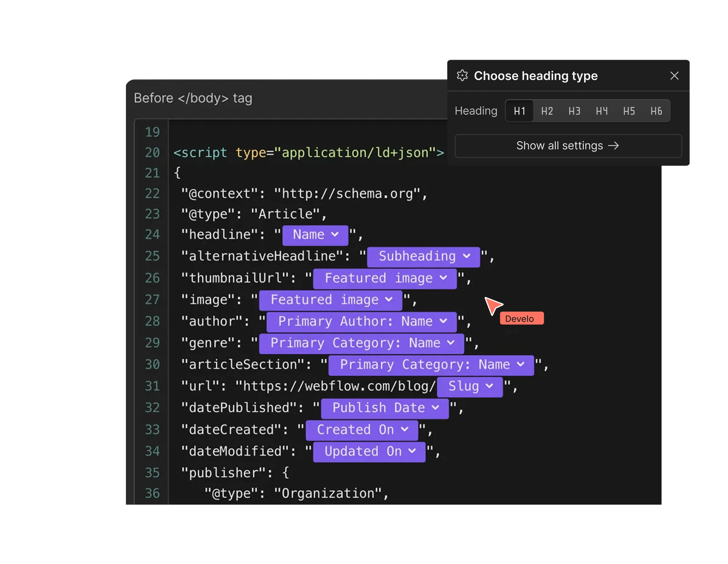Select the H1 heading option
Viewport: 728px width, 564px height.
coord(519,111)
